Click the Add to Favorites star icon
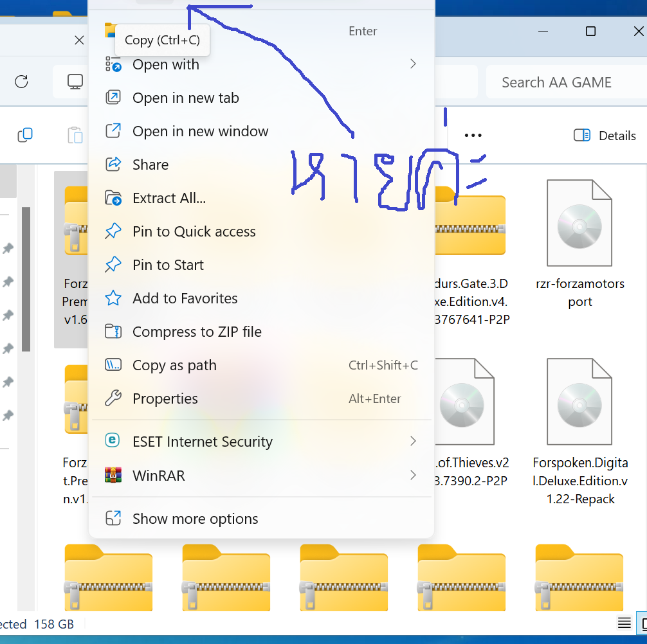The image size is (647, 644). (x=113, y=298)
